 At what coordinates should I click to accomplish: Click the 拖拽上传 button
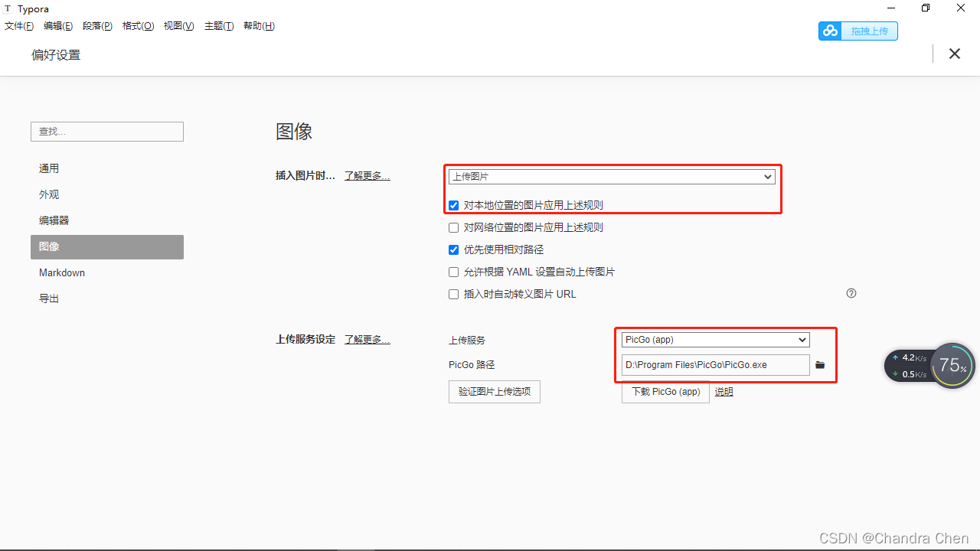coord(858,31)
